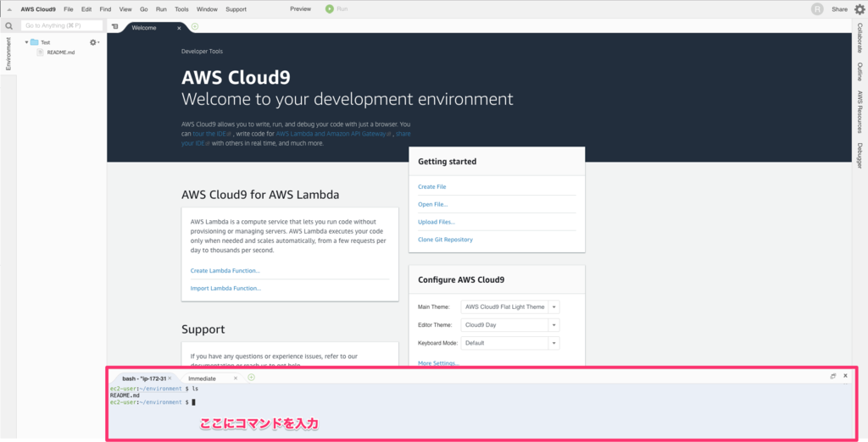Click Create File link
This screenshot has width=868, height=442.
[431, 187]
